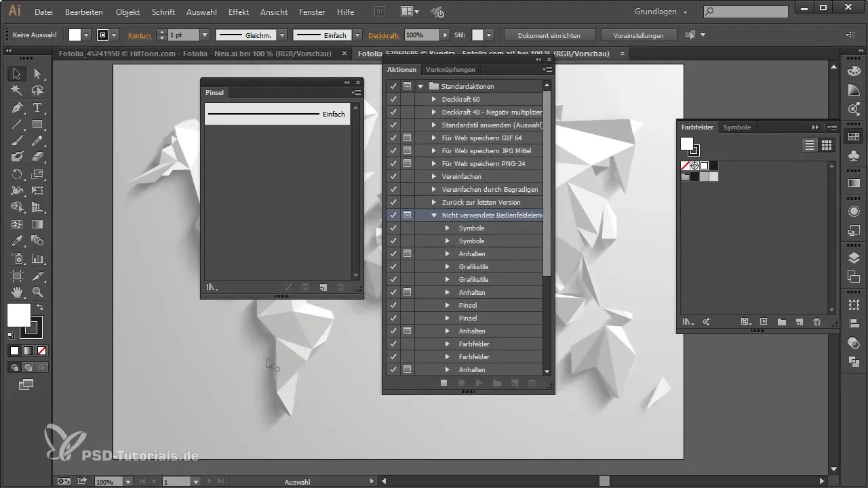
Task: Select the Direct Selection tool
Action: (37, 74)
